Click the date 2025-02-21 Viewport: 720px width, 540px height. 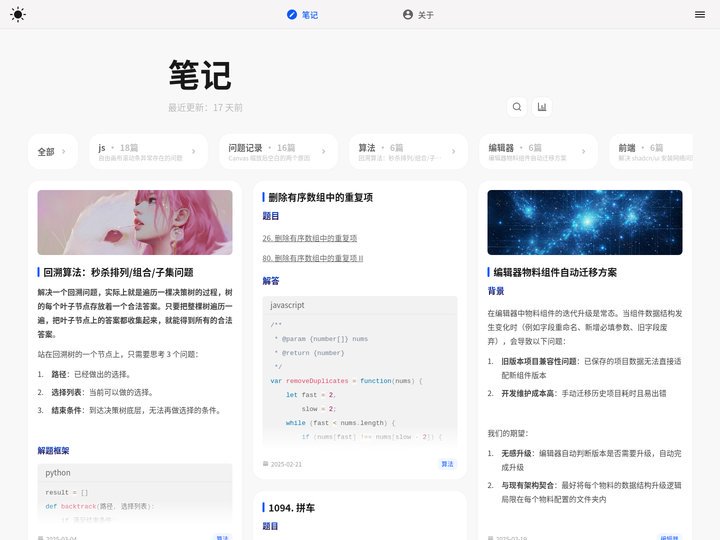[x=286, y=464]
